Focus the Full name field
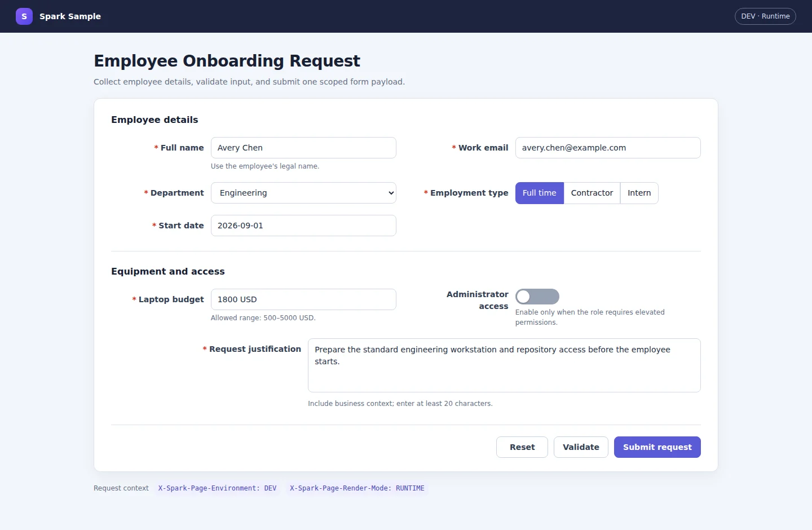 303,148
